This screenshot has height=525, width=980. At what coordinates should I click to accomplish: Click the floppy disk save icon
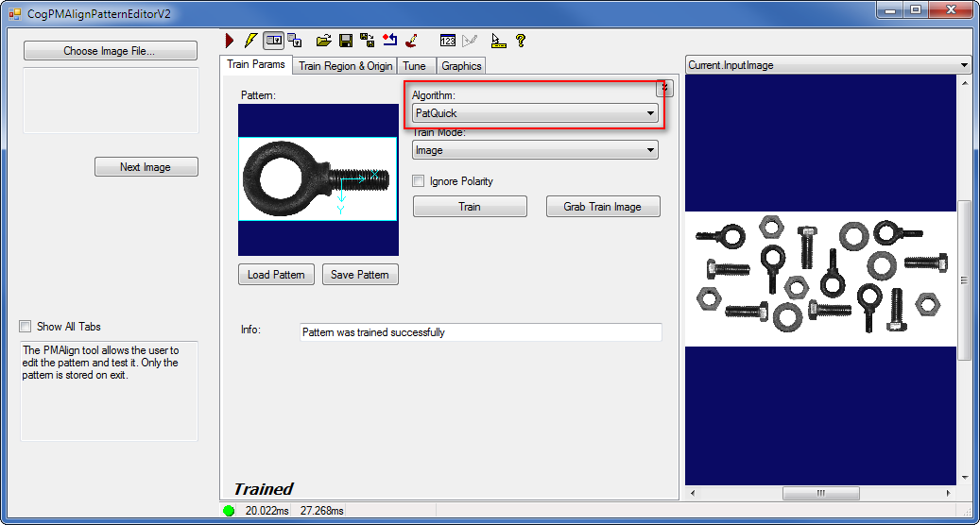pos(346,41)
